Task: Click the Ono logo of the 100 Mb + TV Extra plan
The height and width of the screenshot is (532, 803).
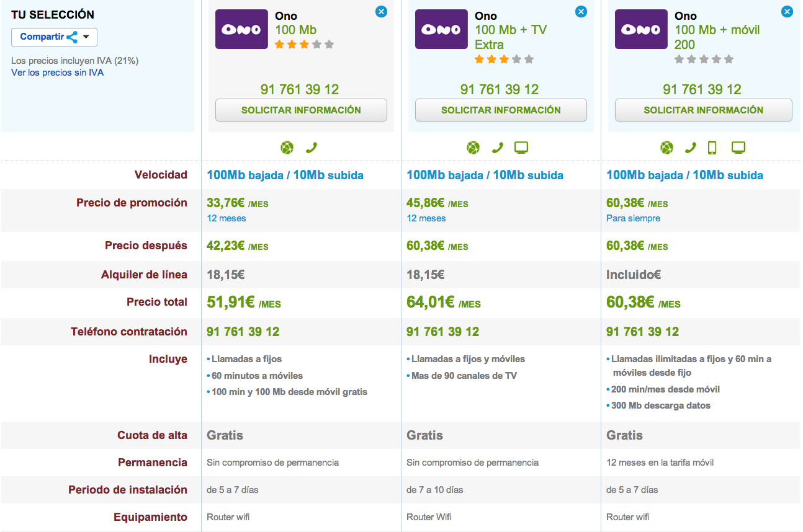Action: point(441,29)
